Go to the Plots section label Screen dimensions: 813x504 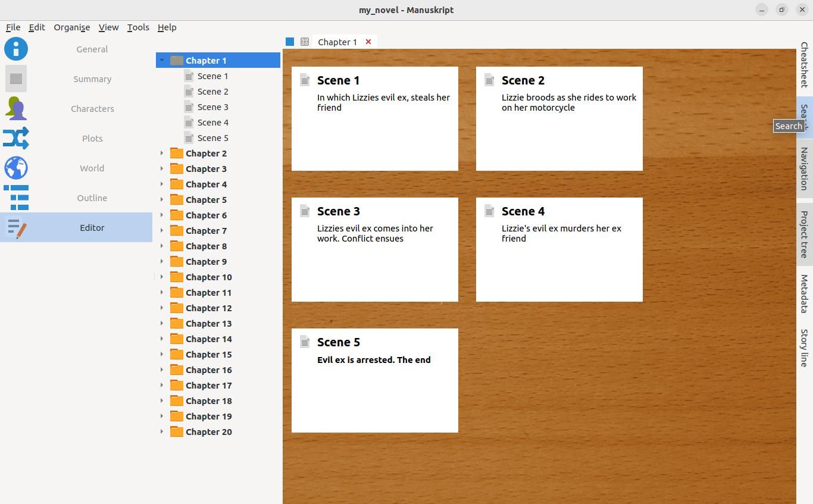[92, 138]
